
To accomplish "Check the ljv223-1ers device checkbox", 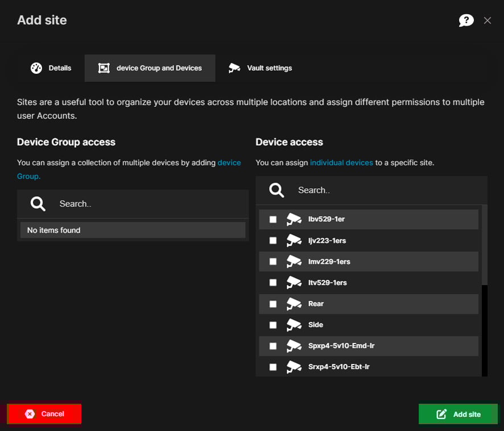I will (x=273, y=241).
